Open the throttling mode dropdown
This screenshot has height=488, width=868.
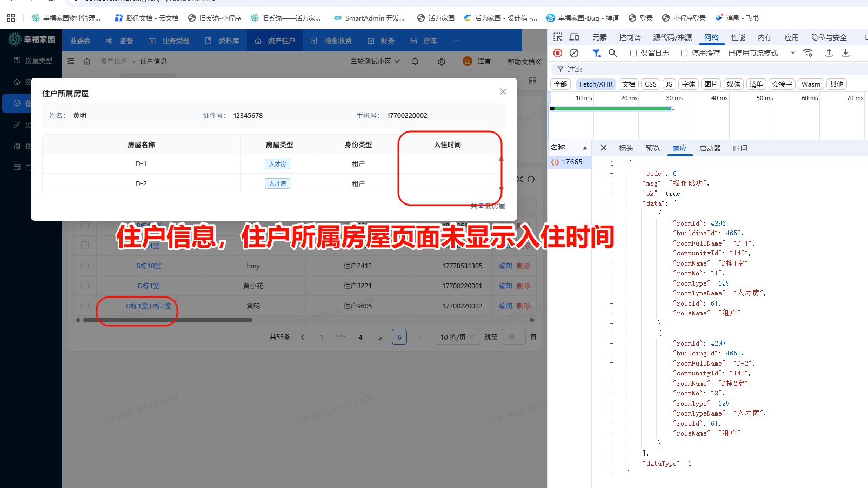[x=792, y=52]
